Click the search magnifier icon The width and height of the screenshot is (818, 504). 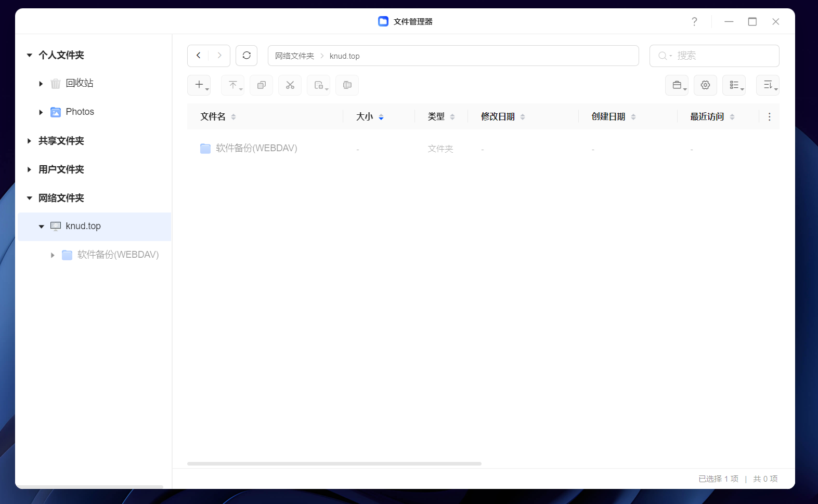click(x=663, y=56)
